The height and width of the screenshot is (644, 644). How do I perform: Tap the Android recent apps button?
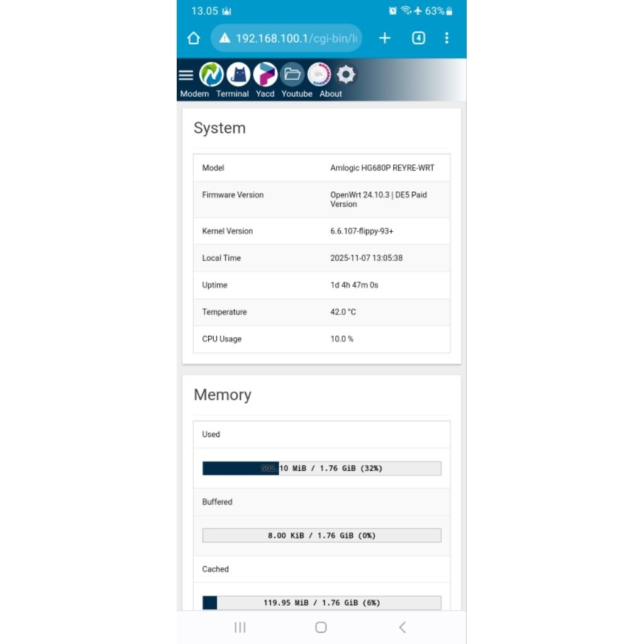tap(240, 627)
